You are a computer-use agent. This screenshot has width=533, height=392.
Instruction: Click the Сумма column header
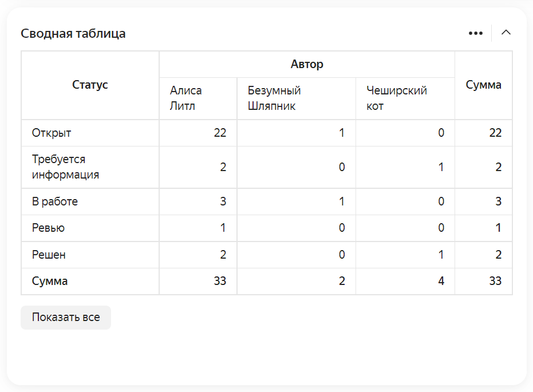coord(483,85)
